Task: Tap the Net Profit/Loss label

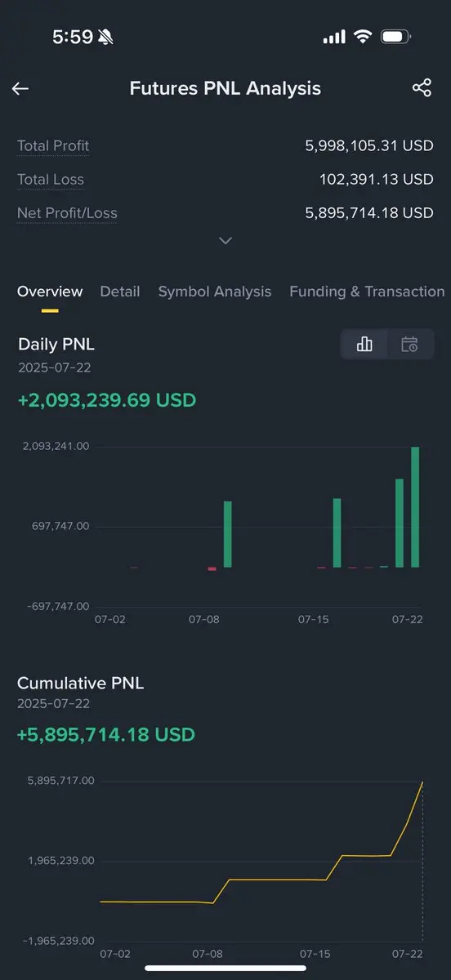Action: point(67,213)
